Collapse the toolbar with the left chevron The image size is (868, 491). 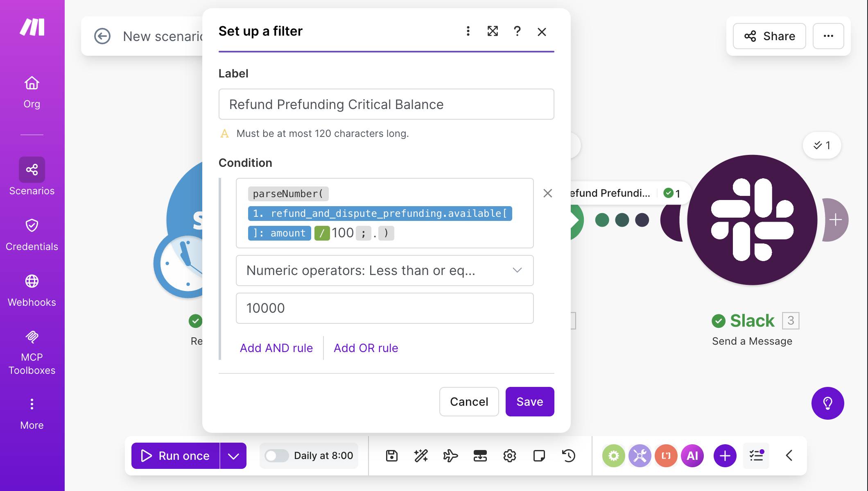click(x=788, y=455)
